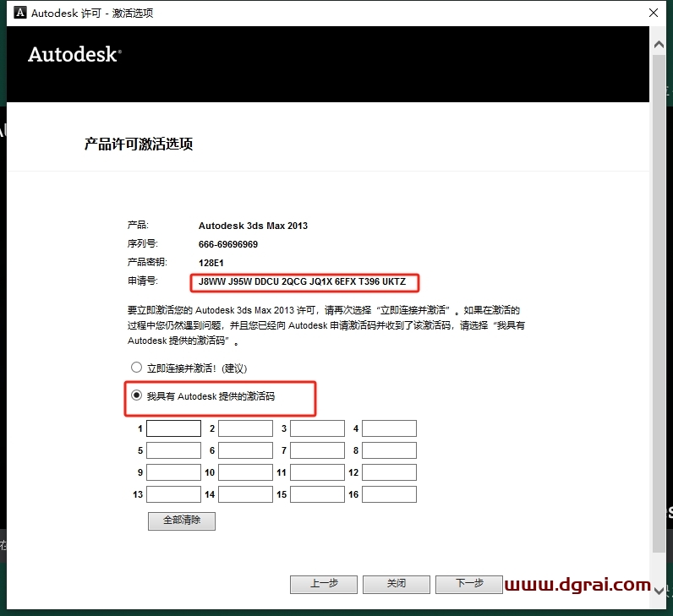
Task: Close the Autodesk license window
Action: pos(654,13)
